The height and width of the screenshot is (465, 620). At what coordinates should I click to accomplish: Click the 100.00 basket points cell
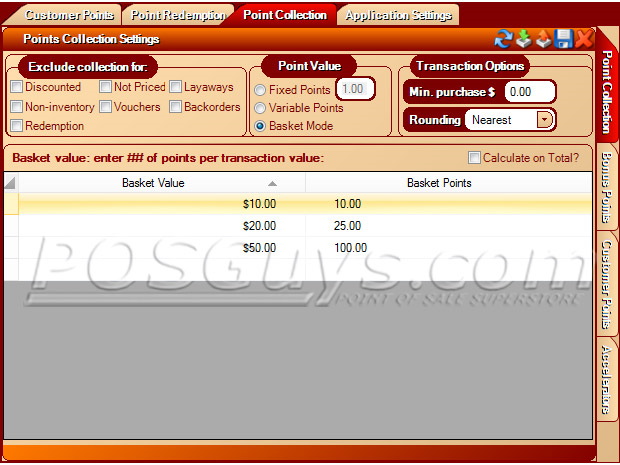pyautogui.click(x=448, y=248)
